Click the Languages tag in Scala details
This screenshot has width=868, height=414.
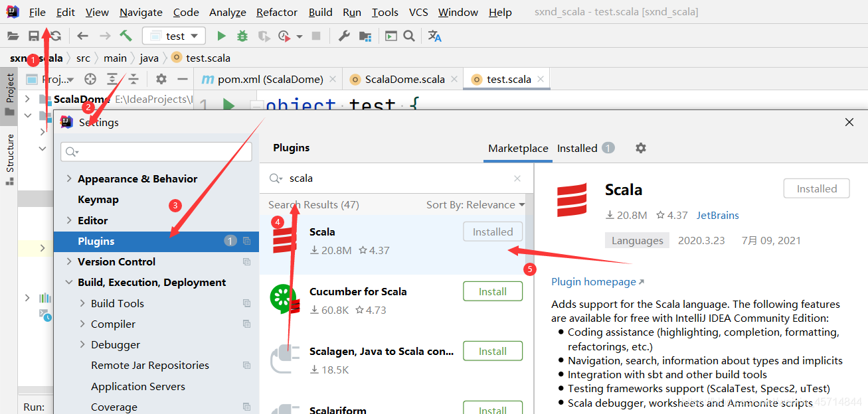638,240
